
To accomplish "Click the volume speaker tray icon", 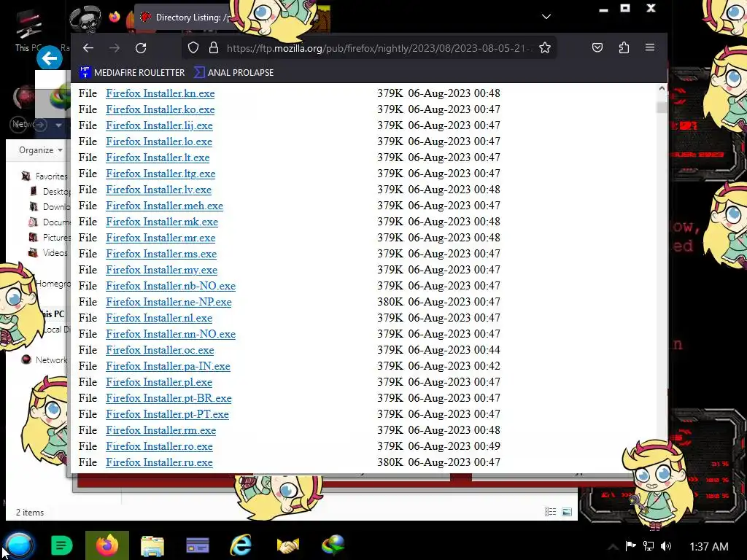I will (666, 545).
